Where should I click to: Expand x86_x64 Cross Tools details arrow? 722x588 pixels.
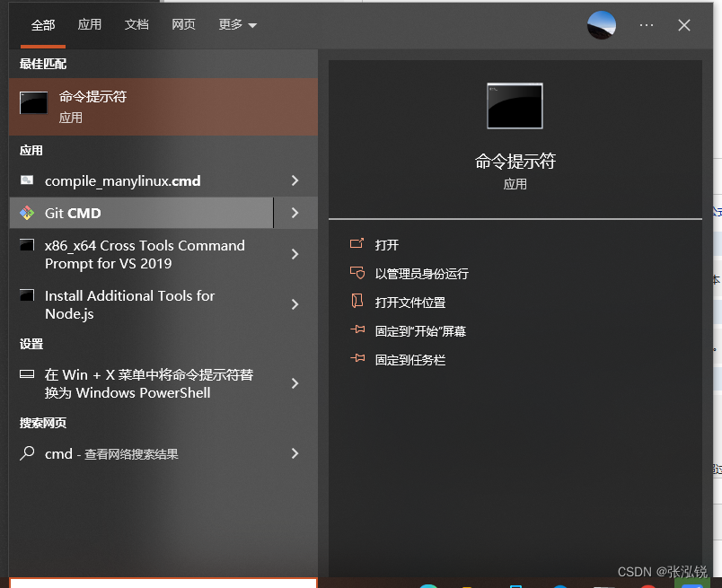coord(295,254)
